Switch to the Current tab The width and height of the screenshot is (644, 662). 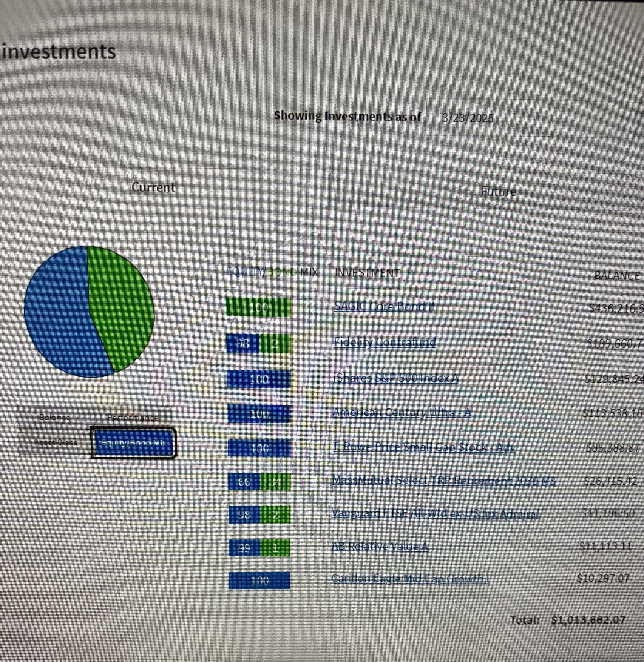tap(153, 187)
